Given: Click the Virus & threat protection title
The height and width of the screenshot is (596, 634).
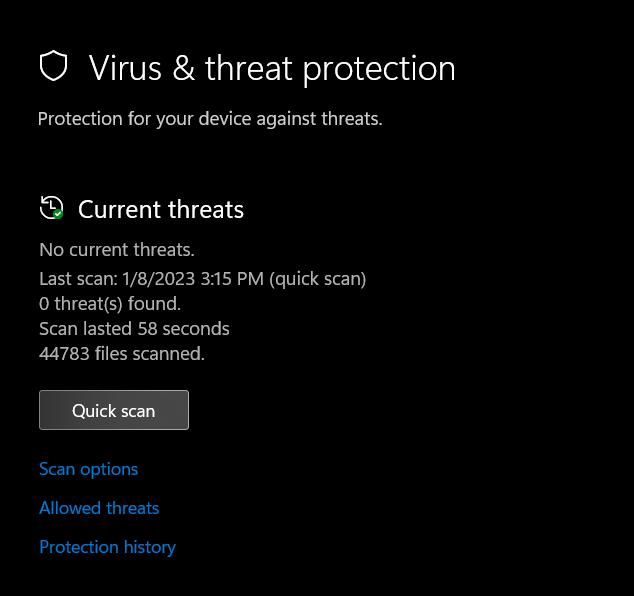Looking at the screenshot, I should tap(271, 68).
